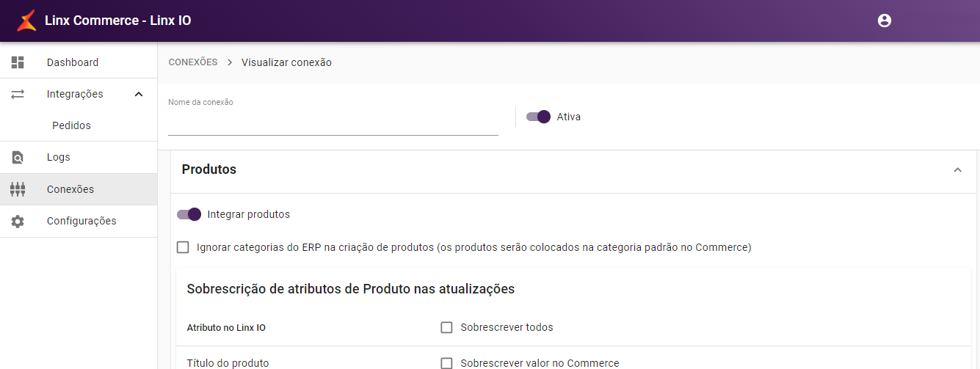Click Linx Commerce - Linx IO title
The width and height of the screenshot is (980, 369).
tap(118, 21)
